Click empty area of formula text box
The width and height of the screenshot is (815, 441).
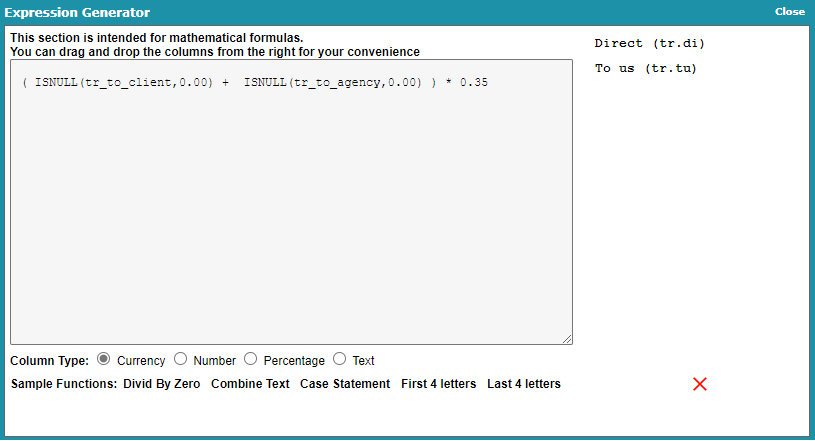291,218
